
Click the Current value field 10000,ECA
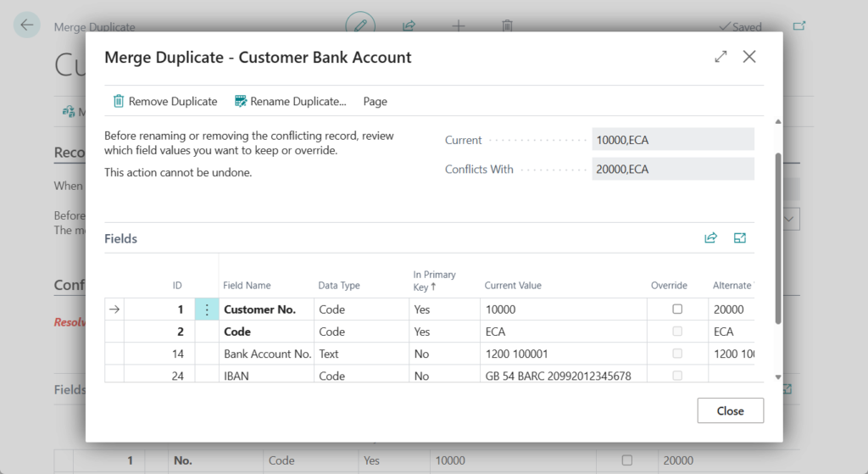672,140
